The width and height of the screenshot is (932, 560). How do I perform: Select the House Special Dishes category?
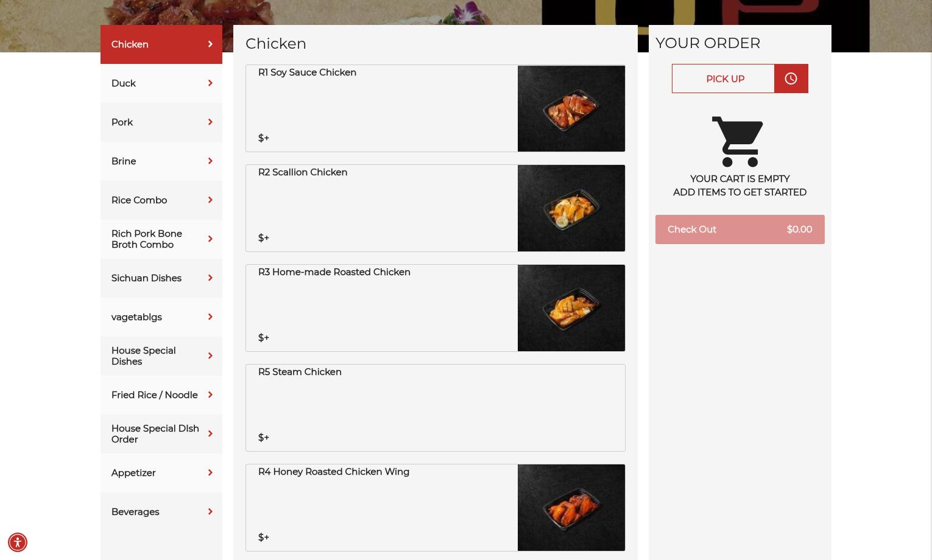point(161,356)
